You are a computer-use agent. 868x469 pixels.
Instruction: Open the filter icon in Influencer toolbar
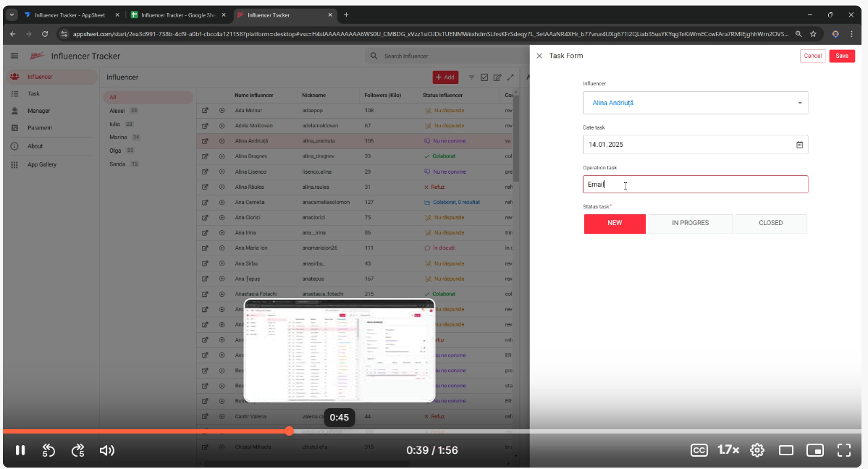click(x=471, y=77)
